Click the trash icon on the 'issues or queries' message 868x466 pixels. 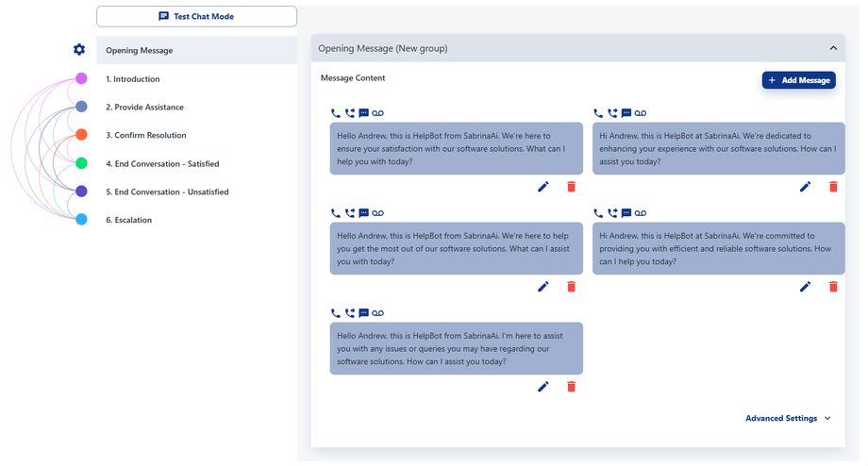[571, 387]
